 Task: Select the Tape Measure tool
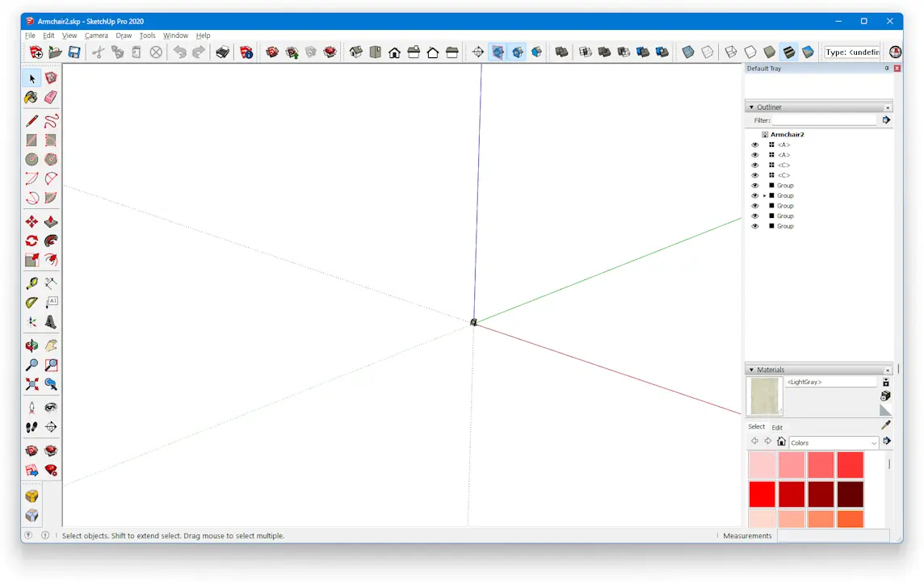pos(31,283)
